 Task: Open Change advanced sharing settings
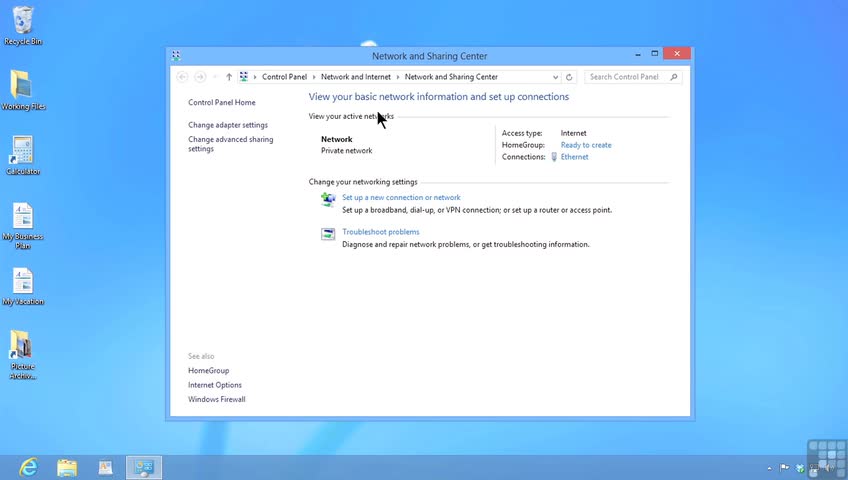tap(230, 144)
